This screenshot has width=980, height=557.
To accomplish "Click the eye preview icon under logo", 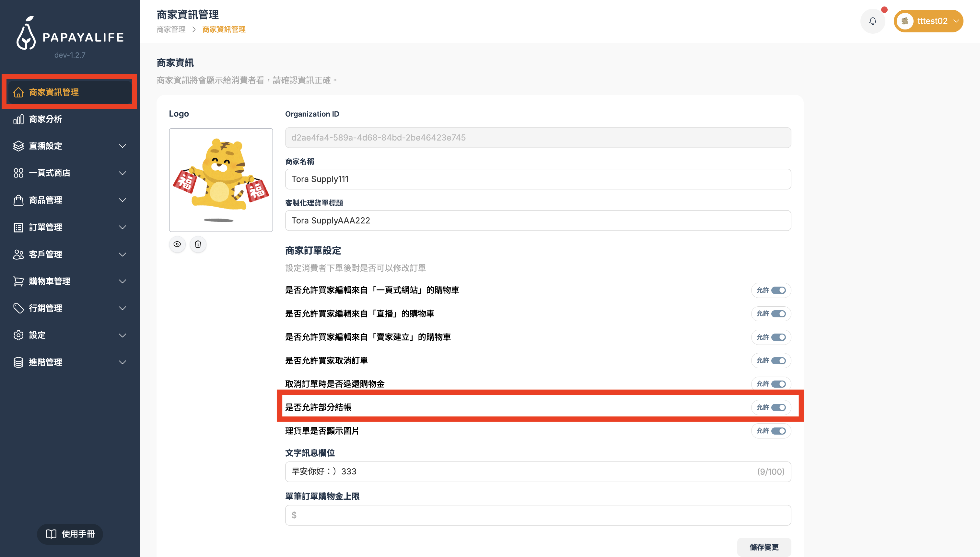I will pos(177,244).
